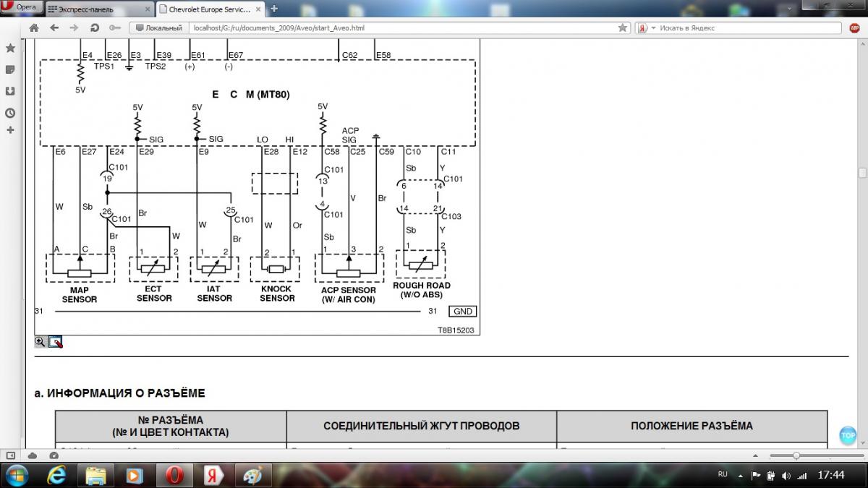Image resolution: width=868 pixels, height=488 pixels.
Task: Click the ACP SENSOR (W/ AIR CON) label
Action: coord(349,294)
